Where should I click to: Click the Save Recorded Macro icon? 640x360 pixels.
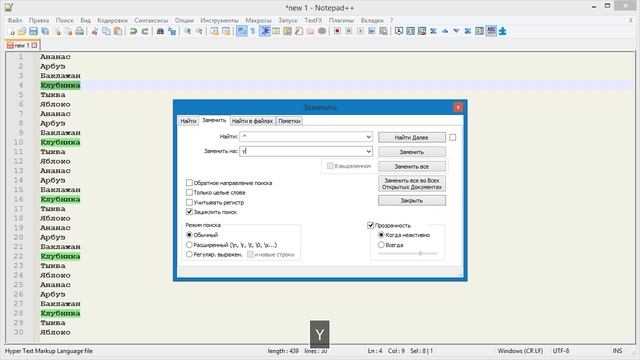tap(383, 31)
